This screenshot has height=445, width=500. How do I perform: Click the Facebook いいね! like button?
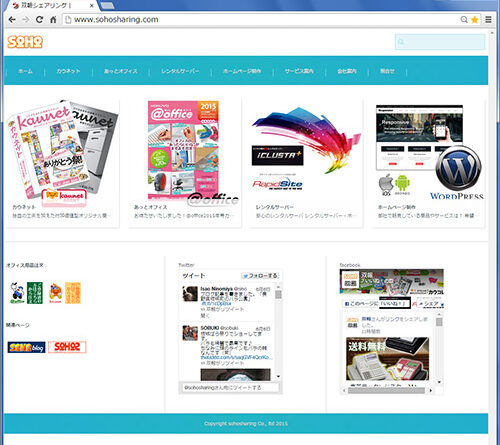[x=377, y=304]
